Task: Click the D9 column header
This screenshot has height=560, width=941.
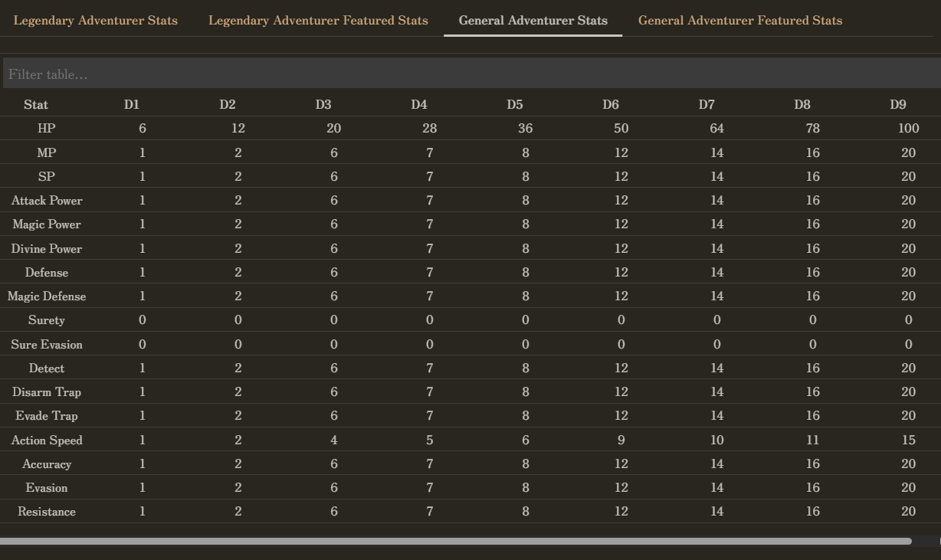Action: pyautogui.click(x=898, y=105)
